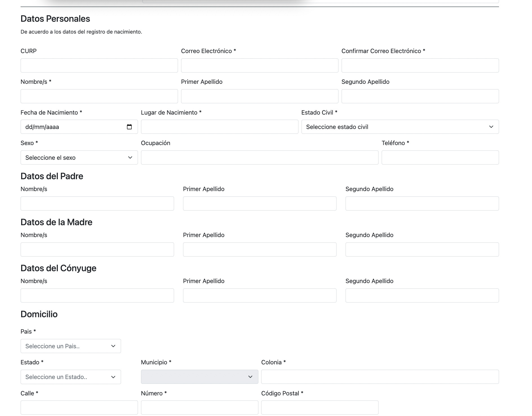532x416 pixels.
Task: Focus the Colonia input field
Action: click(x=380, y=377)
